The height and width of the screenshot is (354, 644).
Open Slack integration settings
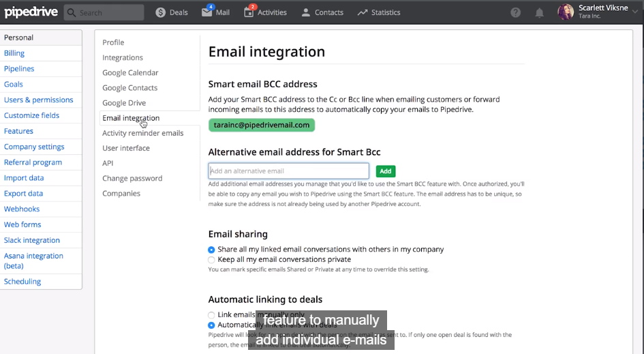click(x=32, y=240)
